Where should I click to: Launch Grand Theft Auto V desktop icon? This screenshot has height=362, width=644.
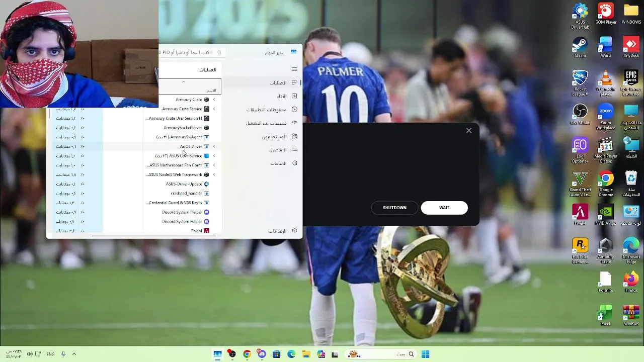pyautogui.click(x=580, y=184)
